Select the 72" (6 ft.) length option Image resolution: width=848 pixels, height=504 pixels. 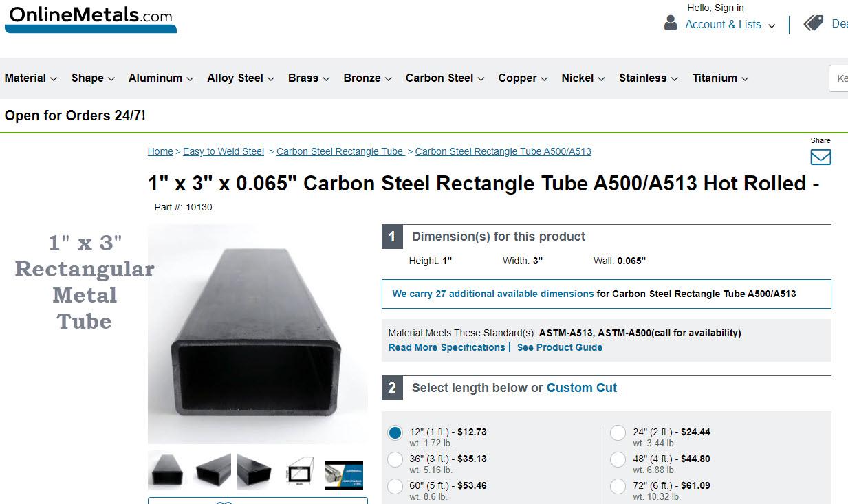click(618, 486)
